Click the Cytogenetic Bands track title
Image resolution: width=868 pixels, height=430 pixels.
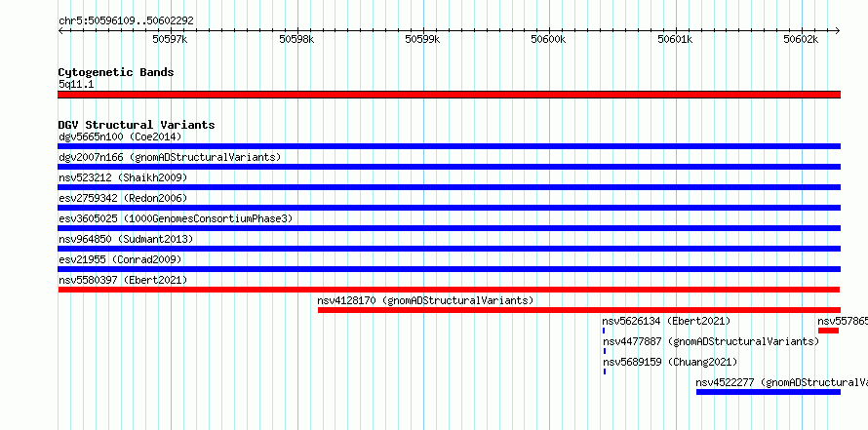(x=116, y=72)
